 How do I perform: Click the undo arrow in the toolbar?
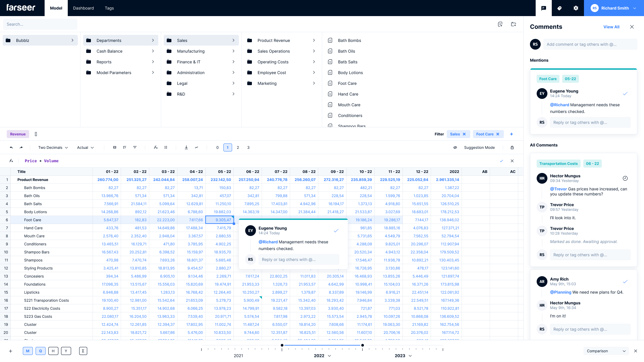(x=11, y=147)
